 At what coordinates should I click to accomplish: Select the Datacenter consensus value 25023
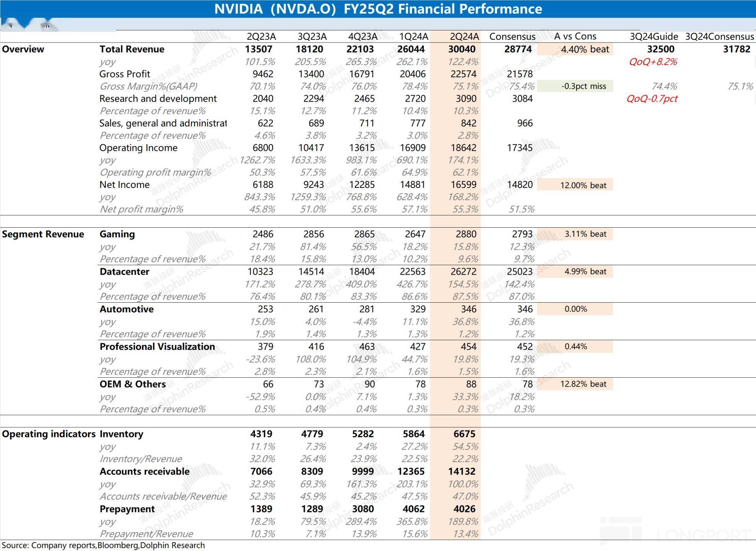pyautogui.click(x=519, y=272)
